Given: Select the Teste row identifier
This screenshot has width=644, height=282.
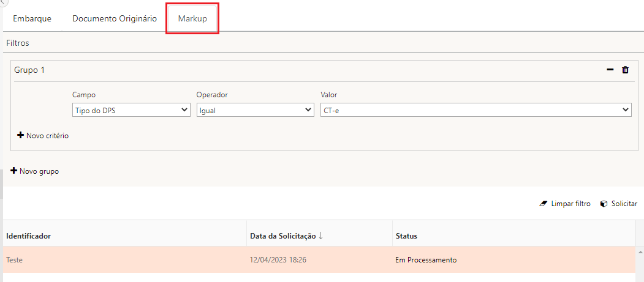Looking at the screenshot, I should [15, 260].
